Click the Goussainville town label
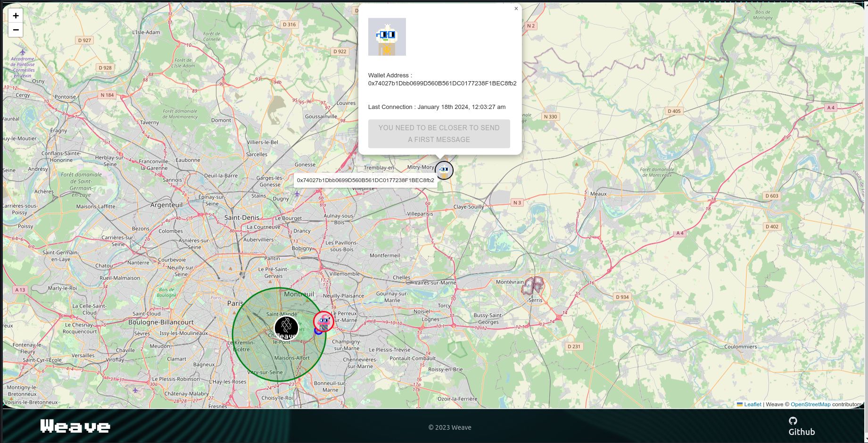This screenshot has width=868, height=443. click(x=321, y=117)
